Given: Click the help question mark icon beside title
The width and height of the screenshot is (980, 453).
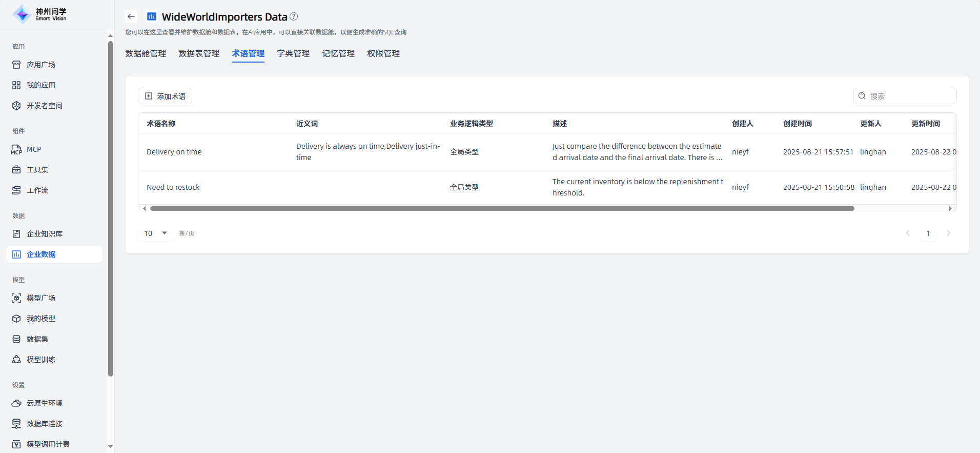Looking at the screenshot, I should tap(294, 16).
